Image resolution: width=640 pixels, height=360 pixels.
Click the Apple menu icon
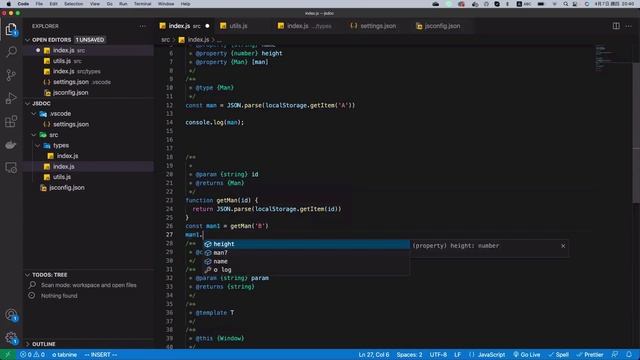pos(8,4)
